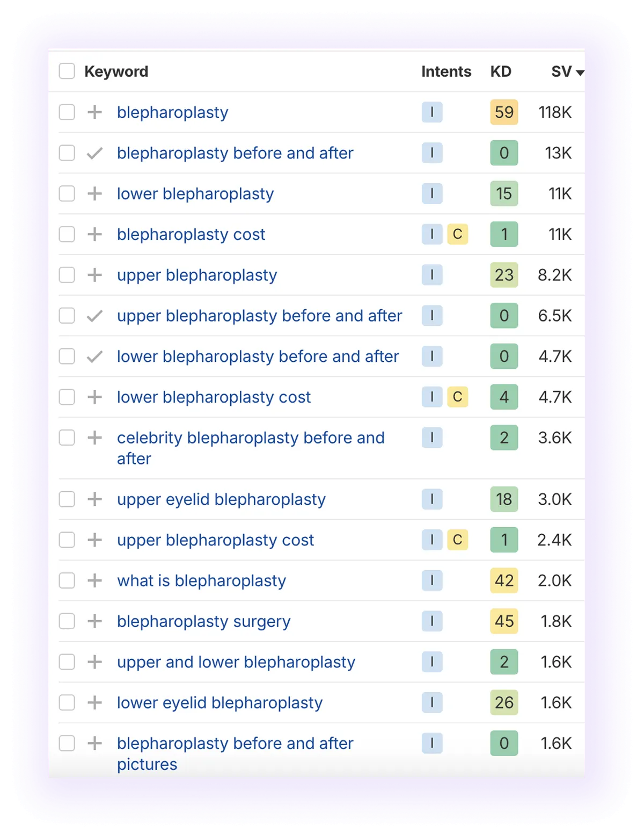The width and height of the screenshot is (644, 837).
Task: Click the plus icon for "what is blepharoplasty"
Action: 94,580
